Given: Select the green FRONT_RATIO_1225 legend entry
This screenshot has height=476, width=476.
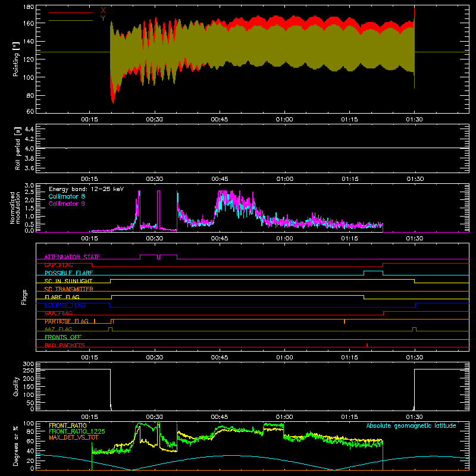Looking at the screenshot, I should (77, 431).
